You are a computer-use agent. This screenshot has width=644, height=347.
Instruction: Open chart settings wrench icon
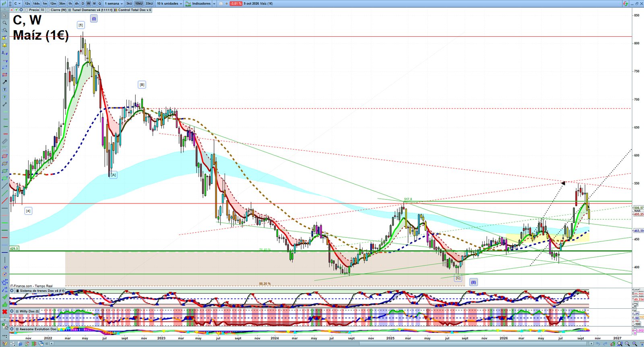[613, 344]
